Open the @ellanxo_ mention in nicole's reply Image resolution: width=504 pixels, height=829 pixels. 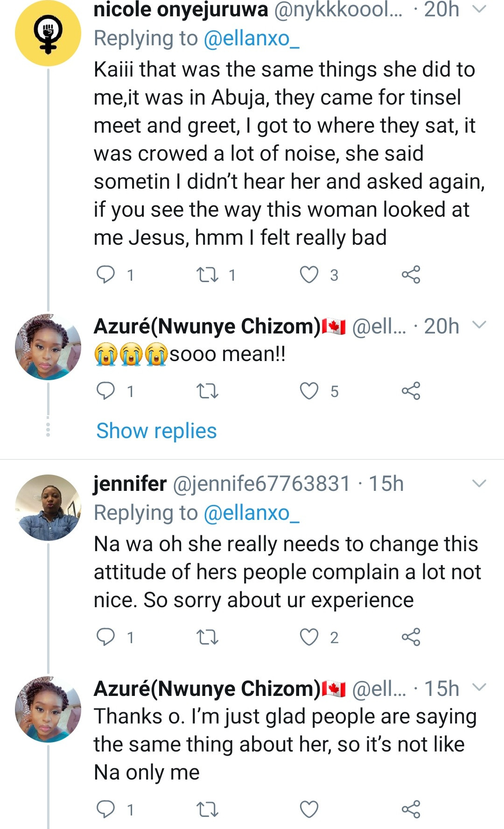252,38
